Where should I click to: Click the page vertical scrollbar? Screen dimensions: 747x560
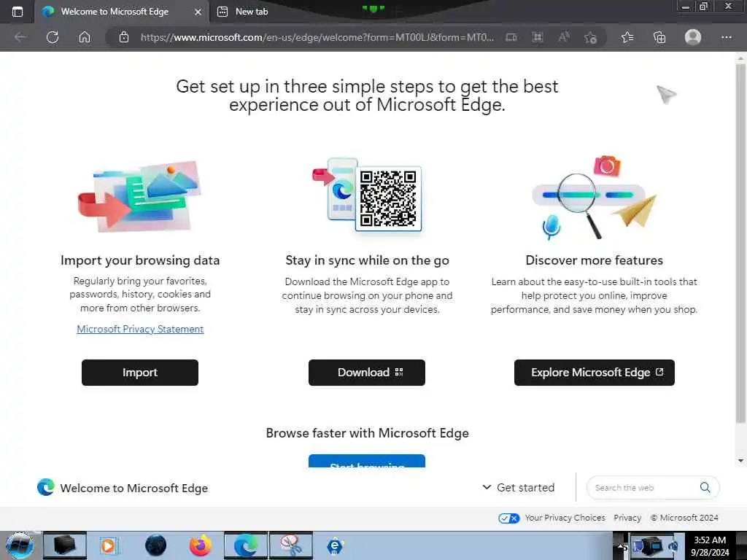pos(740,243)
